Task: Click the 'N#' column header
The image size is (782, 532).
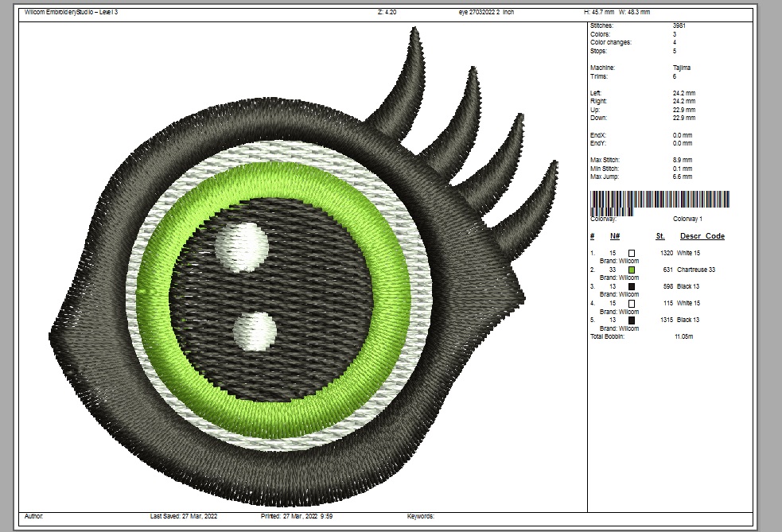Action: (x=615, y=236)
